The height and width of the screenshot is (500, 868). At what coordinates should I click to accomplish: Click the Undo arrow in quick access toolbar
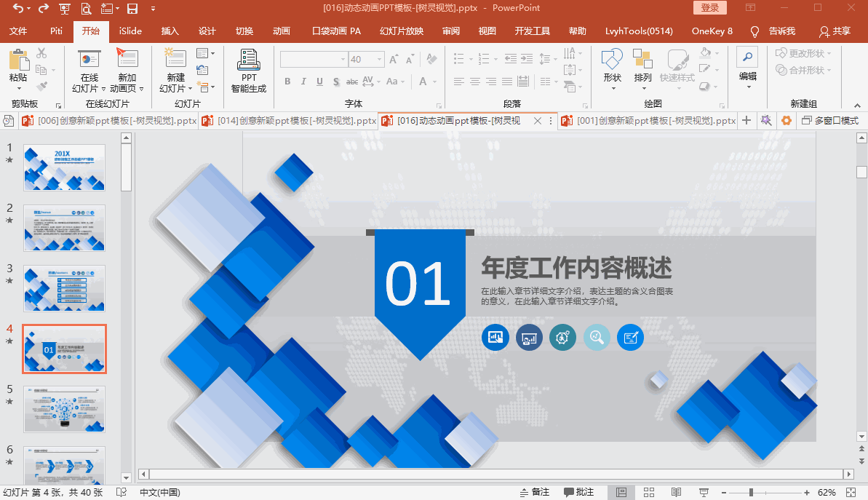click(x=18, y=8)
